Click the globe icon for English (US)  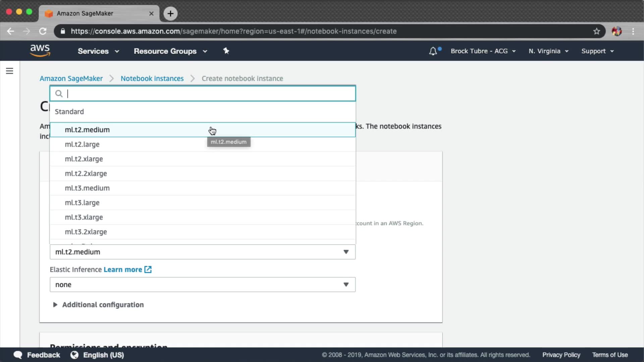pyautogui.click(x=74, y=355)
